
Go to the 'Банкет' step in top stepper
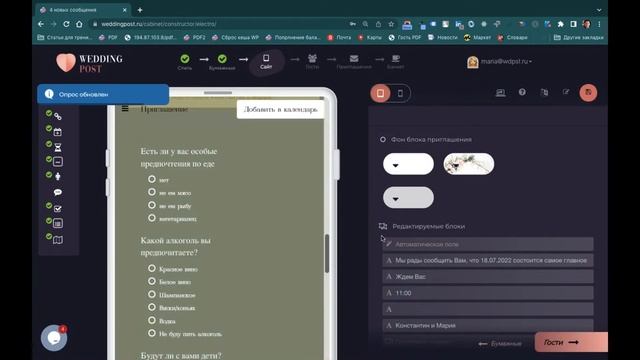click(396, 62)
